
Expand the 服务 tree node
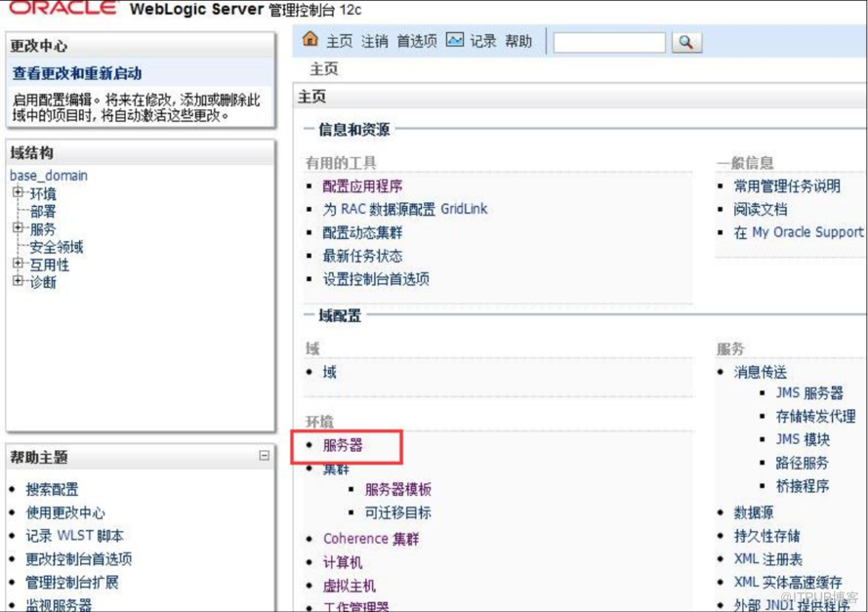coord(18,227)
